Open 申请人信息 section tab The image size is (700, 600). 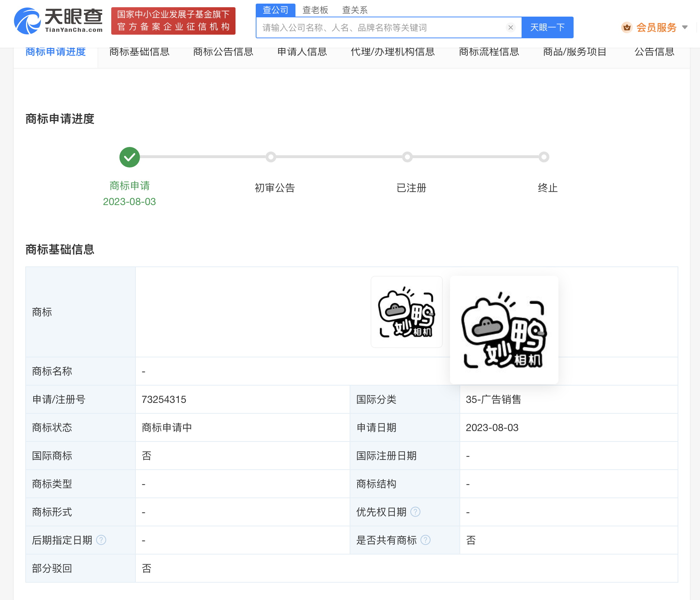pos(302,52)
